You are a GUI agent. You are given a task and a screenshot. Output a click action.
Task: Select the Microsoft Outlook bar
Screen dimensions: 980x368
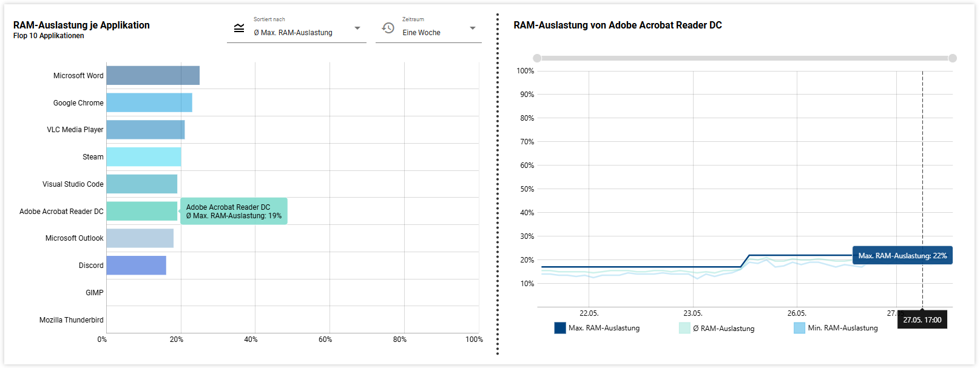(x=140, y=238)
